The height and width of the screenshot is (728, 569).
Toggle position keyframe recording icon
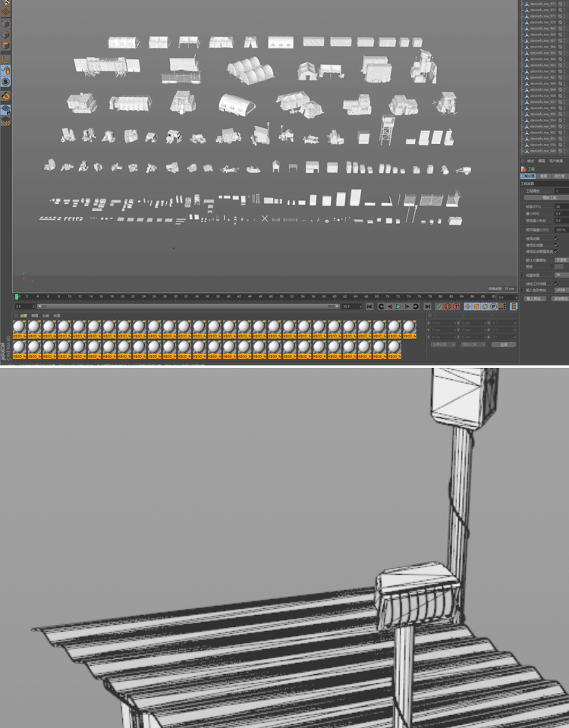tap(468, 306)
